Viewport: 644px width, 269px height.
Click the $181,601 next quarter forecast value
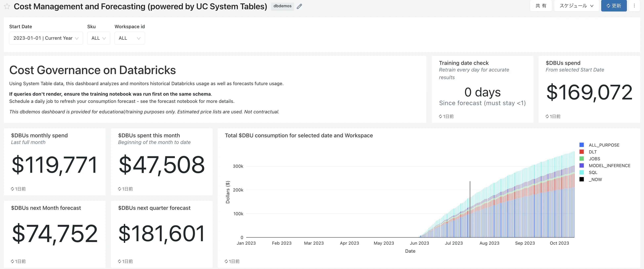[x=161, y=234]
